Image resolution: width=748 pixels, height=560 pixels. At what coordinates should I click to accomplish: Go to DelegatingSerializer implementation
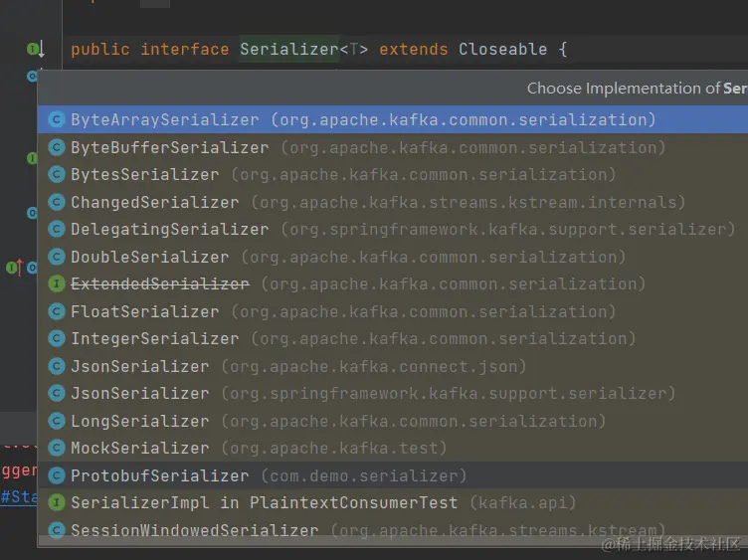click(x=393, y=230)
